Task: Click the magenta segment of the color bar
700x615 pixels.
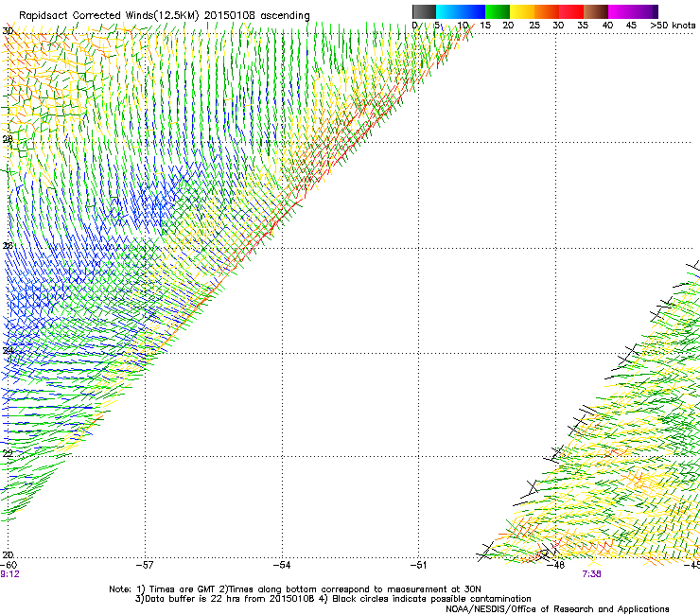Action: coord(621,11)
